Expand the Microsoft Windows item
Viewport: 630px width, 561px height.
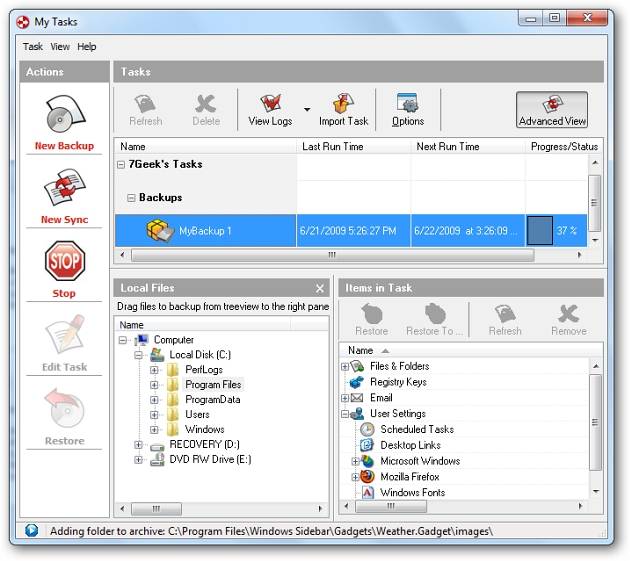coord(355,461)
